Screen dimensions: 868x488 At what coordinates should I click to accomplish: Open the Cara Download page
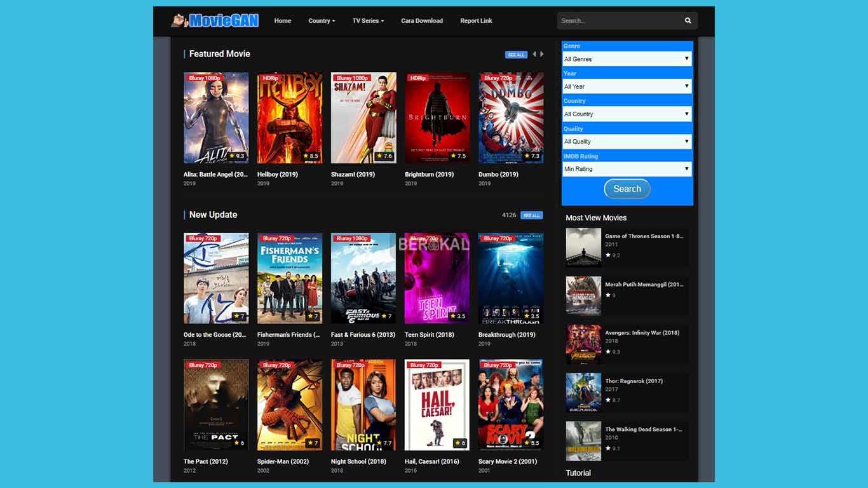tap(422, 20)
